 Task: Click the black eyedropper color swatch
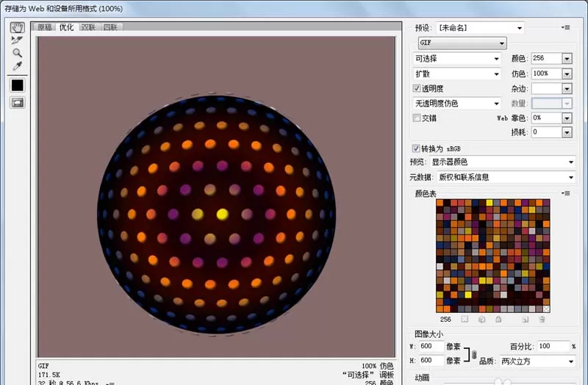click(17, 85)
